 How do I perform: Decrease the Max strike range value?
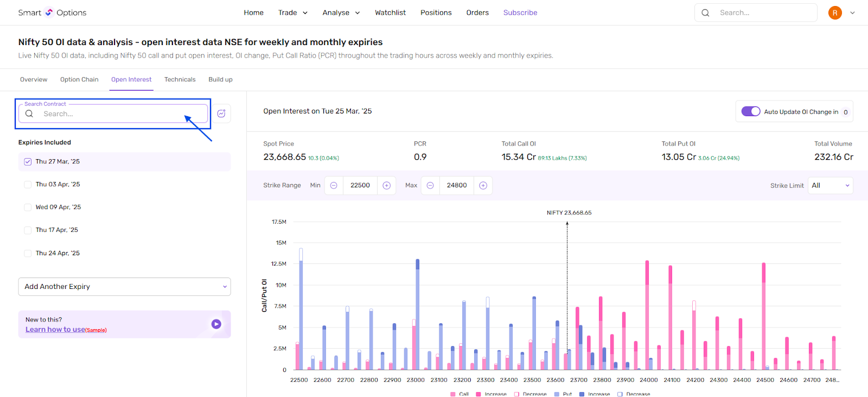click(x=430, y=185)
